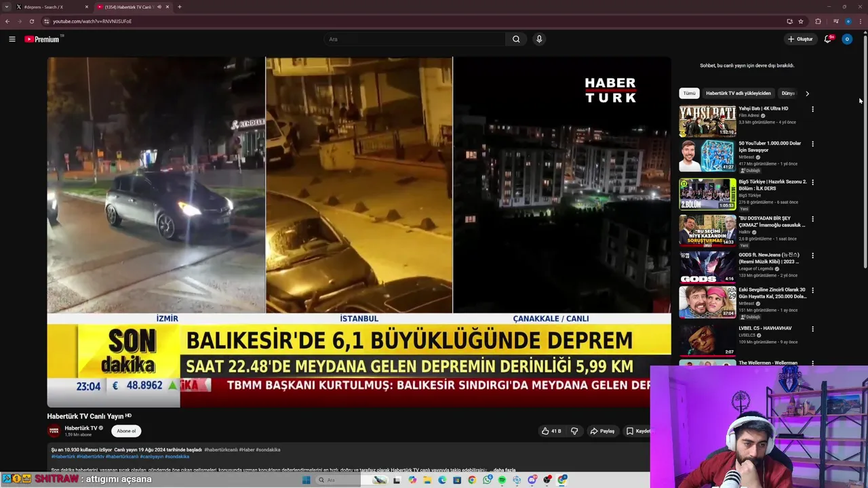Open the cast/install icon in the address bar
Screen dimensions: 868x488
(790, 21)
